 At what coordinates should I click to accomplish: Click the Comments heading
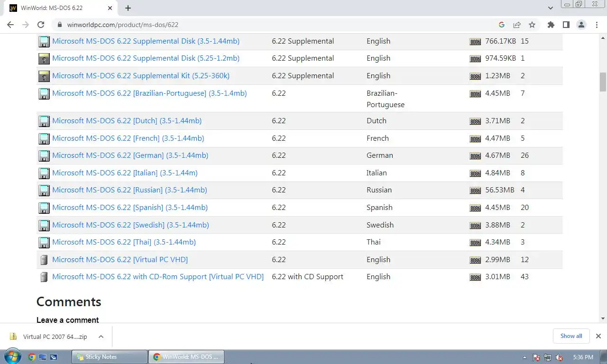coord(69,302)
